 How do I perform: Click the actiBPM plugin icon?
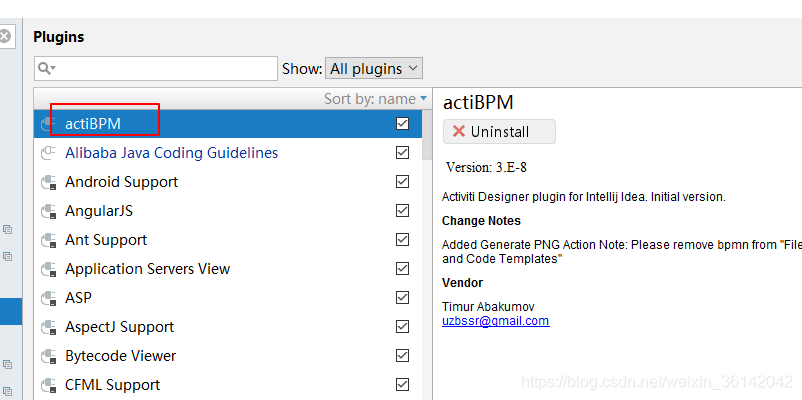48,124
